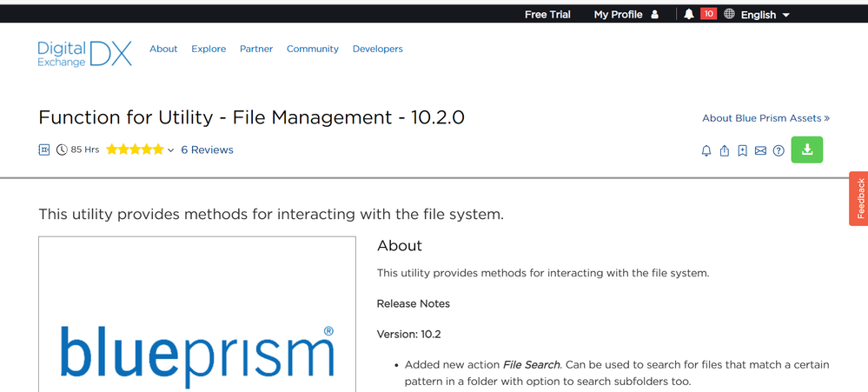Viewport: 868px width, 392px height.
Task: Expand the rating breakdown chevron
Action: pos(170,150)
